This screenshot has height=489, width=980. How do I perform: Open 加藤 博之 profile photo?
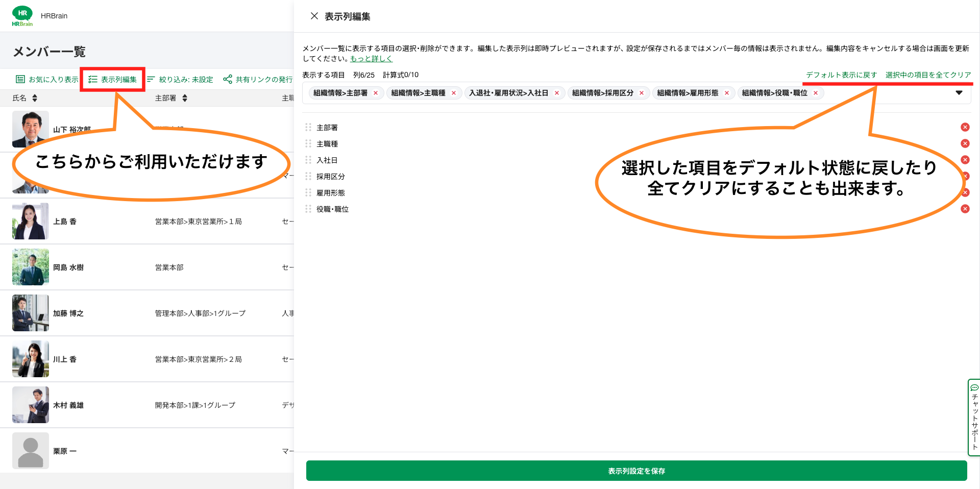pos(31,313)
